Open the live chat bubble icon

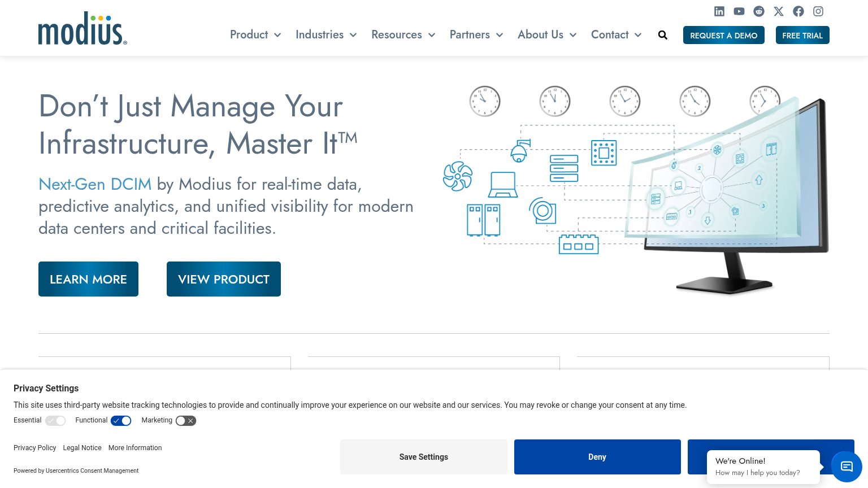coord(847,467)
